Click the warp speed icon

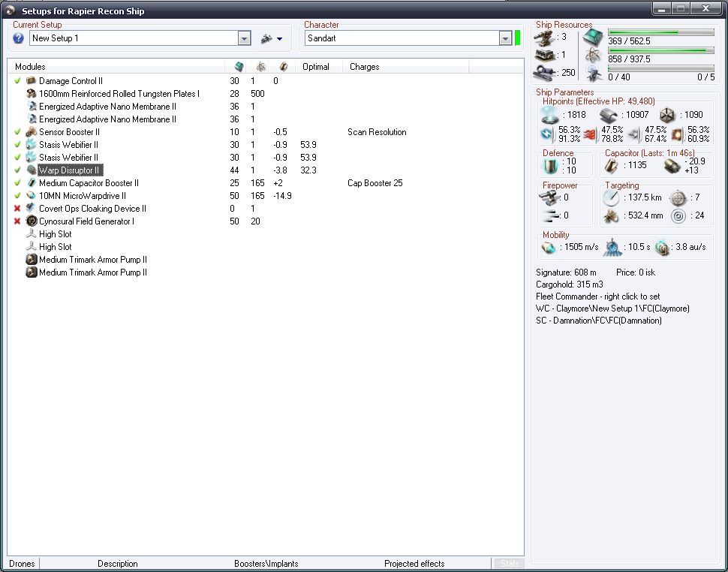[x=662, y=248]
